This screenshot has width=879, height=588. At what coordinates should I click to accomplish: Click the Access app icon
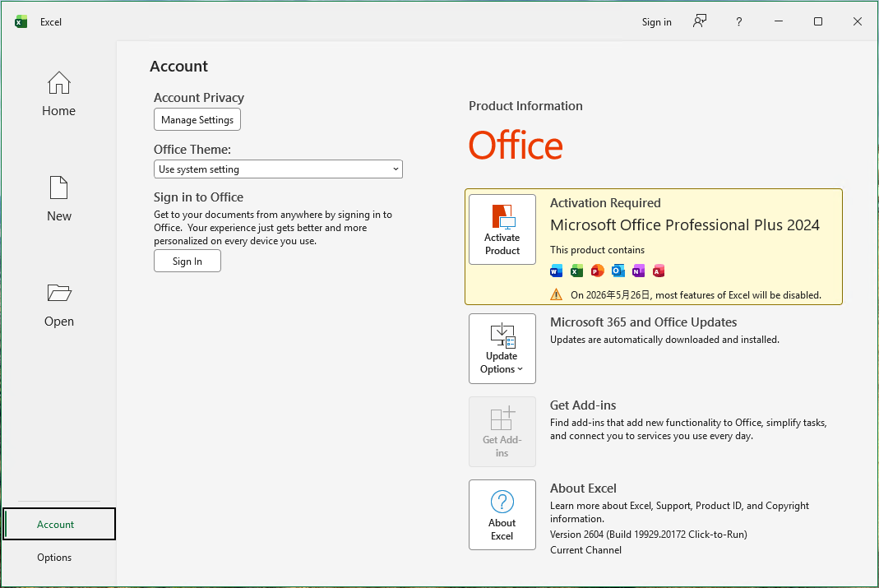(659, 271)
